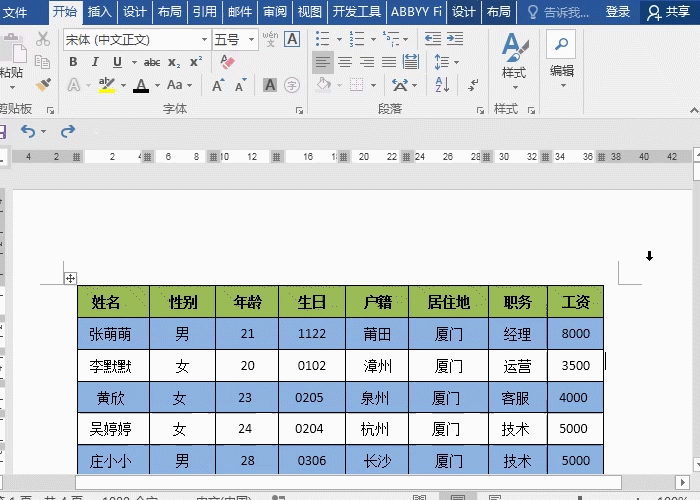
Task: Center align the paragraph
Action: click(x=345, y=62)
